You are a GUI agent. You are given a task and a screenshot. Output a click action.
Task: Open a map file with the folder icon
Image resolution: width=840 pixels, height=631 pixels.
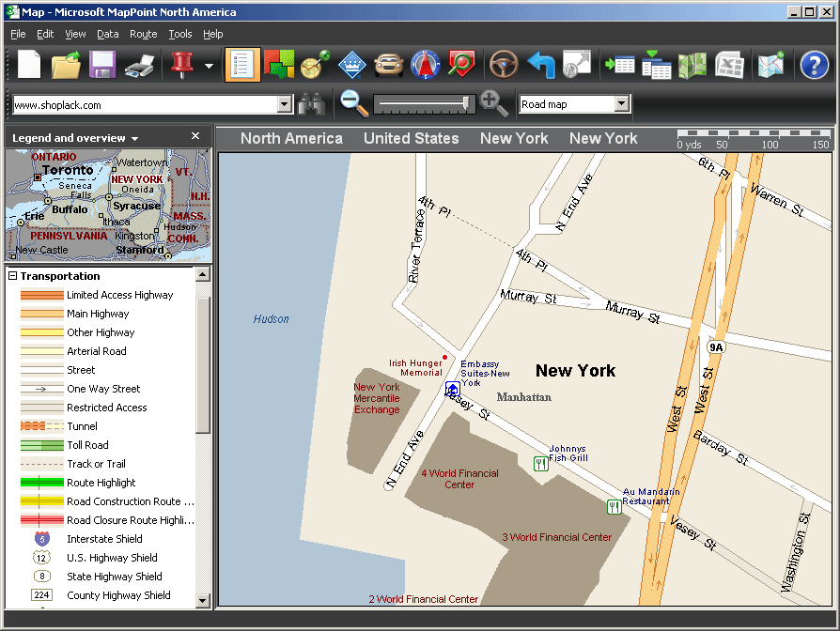click(66, 65)
